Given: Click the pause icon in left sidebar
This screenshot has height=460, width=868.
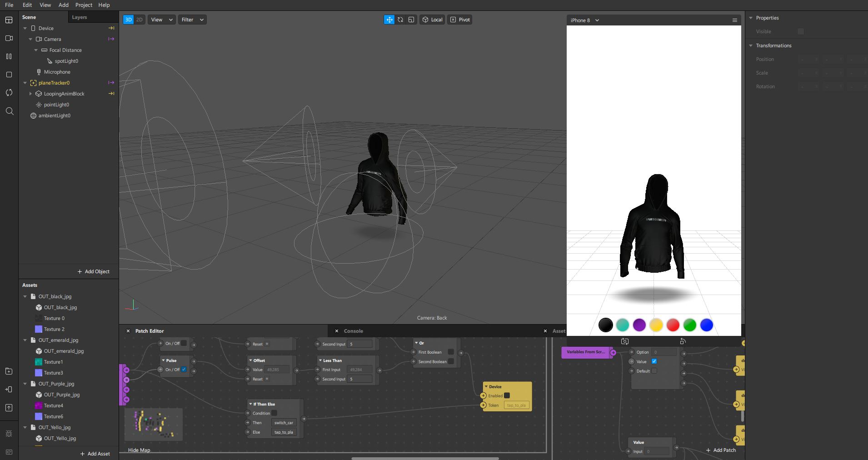Looking at the screenshot, I should tap(9, 56).
